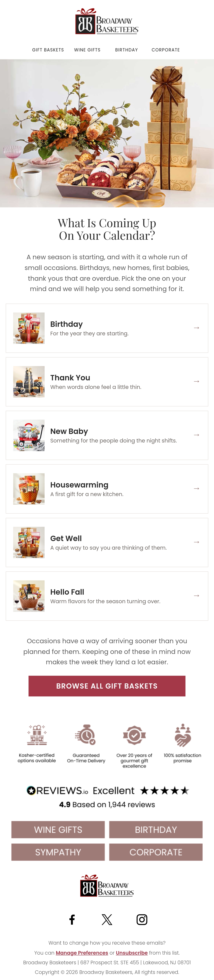Select CORPORATE in the top navigation
This screenshot has height=980, width=214.
tap(166, 50)
